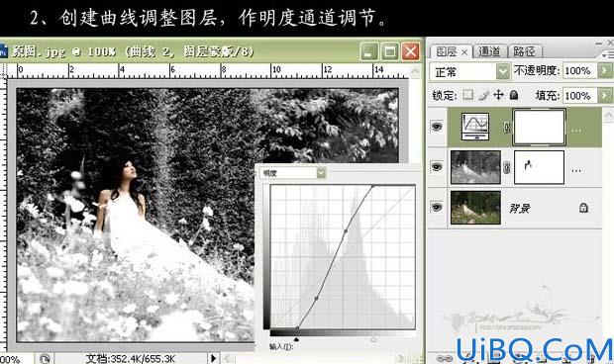
Task: Click Photoshop document icon in title bar
Action: click(4, 51)
